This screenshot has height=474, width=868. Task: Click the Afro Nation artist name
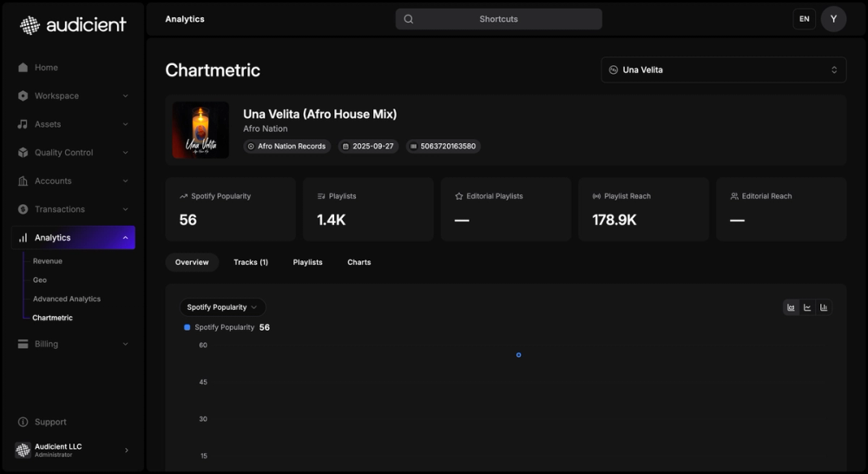pyautogui.click(x=265, y=128)
